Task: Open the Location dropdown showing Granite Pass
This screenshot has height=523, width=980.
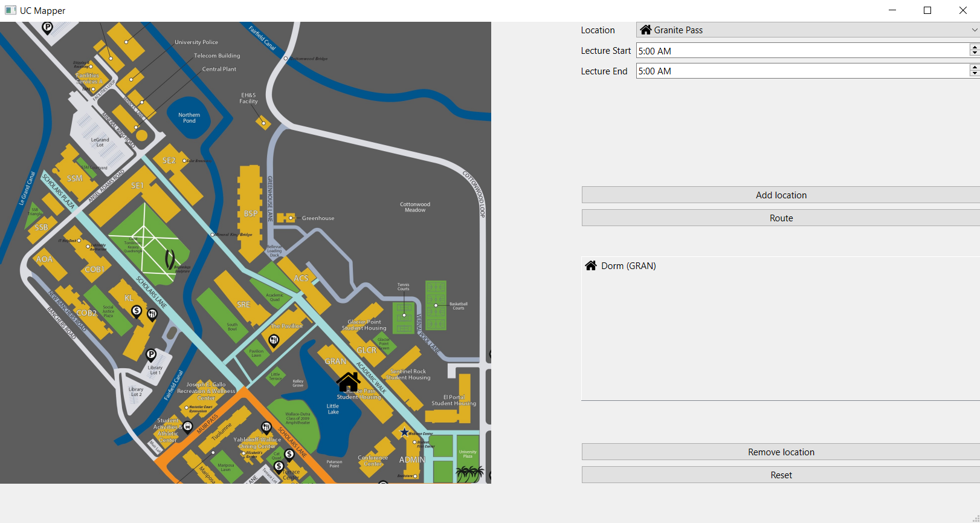Action: tap(807, 30)
